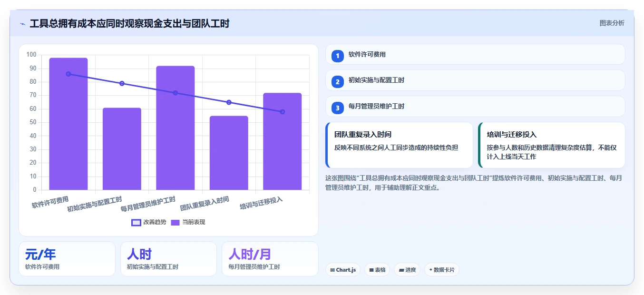Select the 表格 tag
The height and width of the screenshot is (295, 644).
[377, 270]
